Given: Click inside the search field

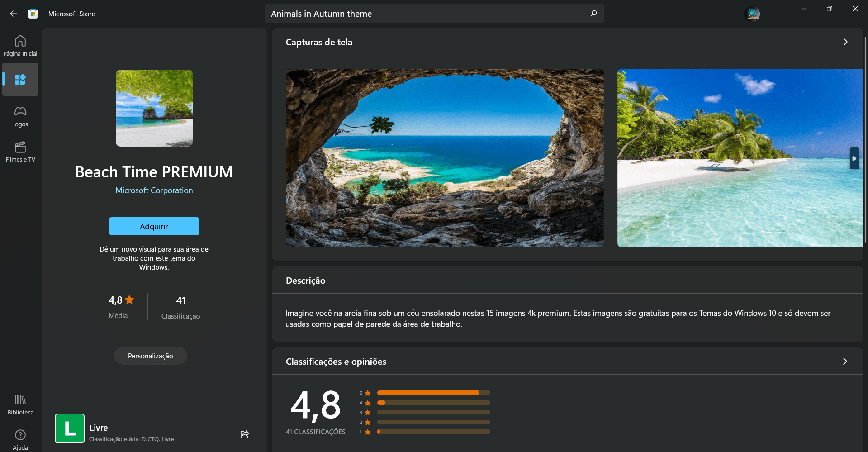Looking at the screenshot, I should click(x=407, y=13).
